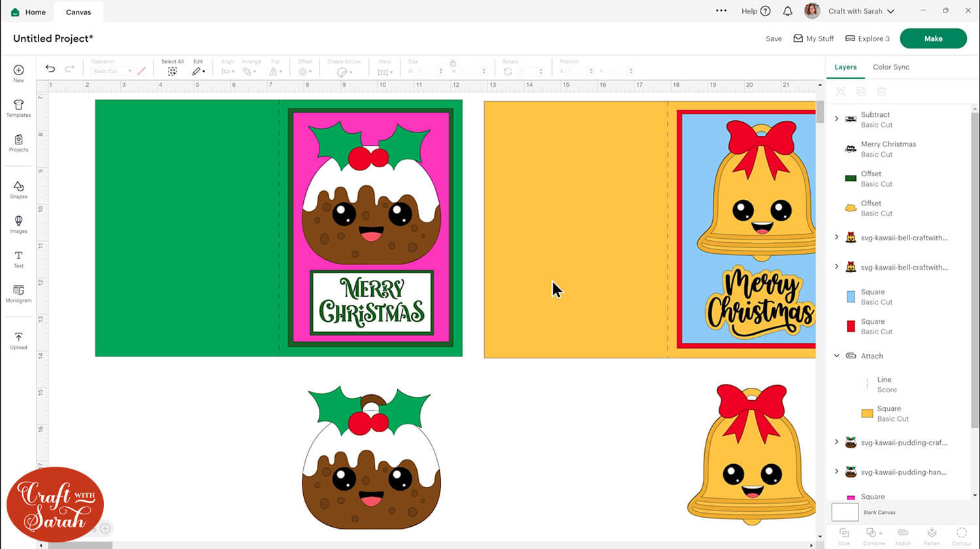The image size is (980, 549).
Task: Collapse the Attach layer group
Action: 836,356
